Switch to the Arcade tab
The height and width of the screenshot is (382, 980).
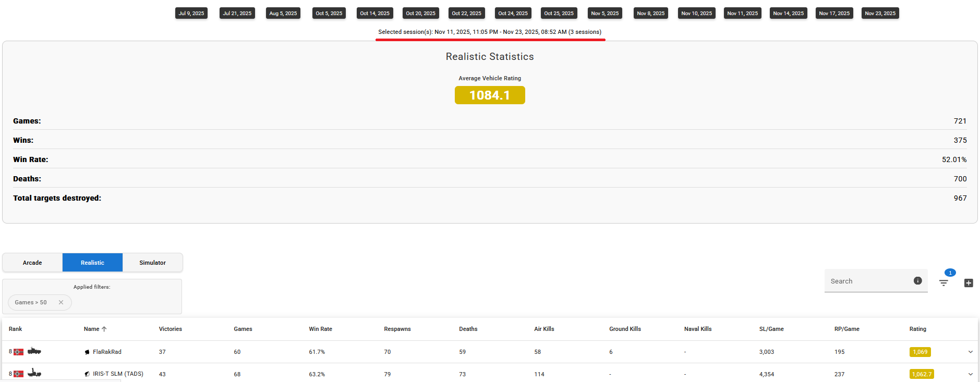pyautogui.click(x=32, y=263)
